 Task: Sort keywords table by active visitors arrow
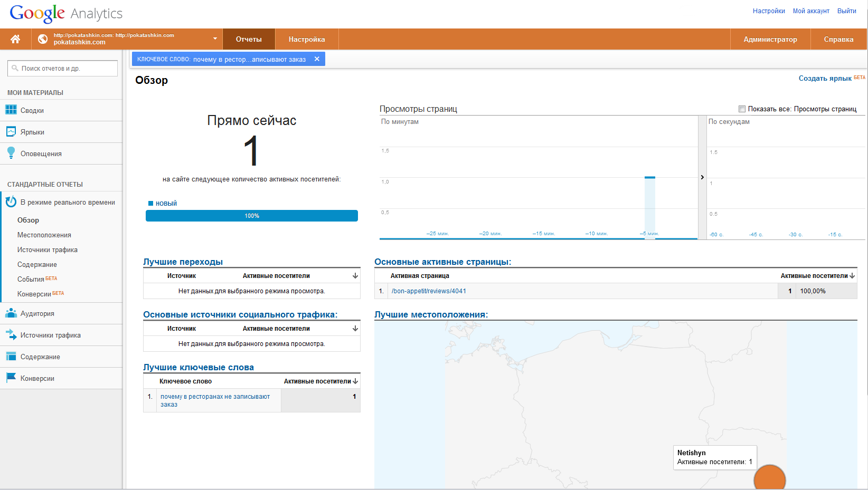[x=355, y=381]
